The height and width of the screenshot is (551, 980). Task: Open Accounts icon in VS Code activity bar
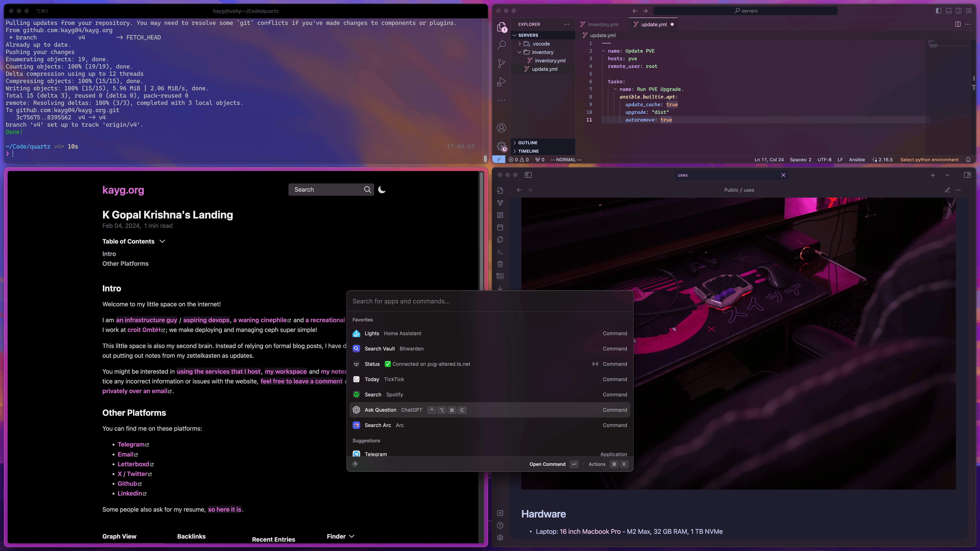[501, 128]
